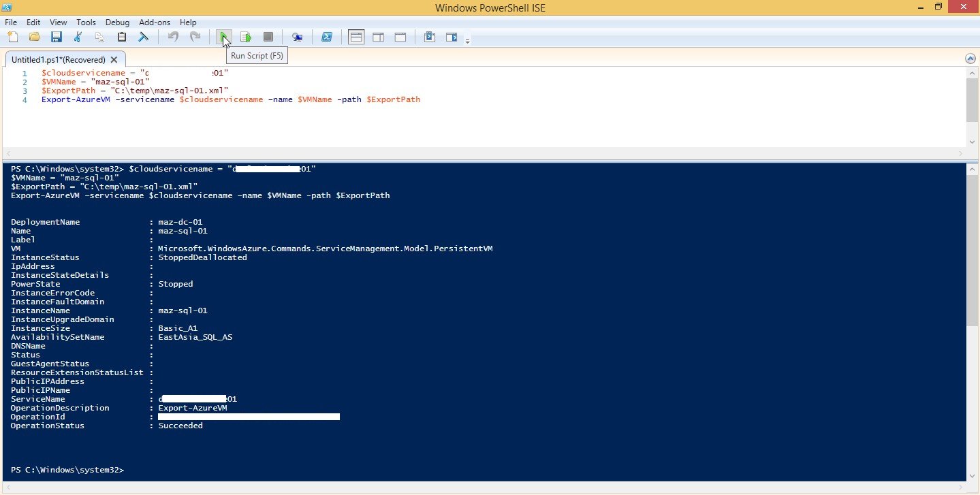Cut selection with the scissors icon
980x495 pixels.
78,37
